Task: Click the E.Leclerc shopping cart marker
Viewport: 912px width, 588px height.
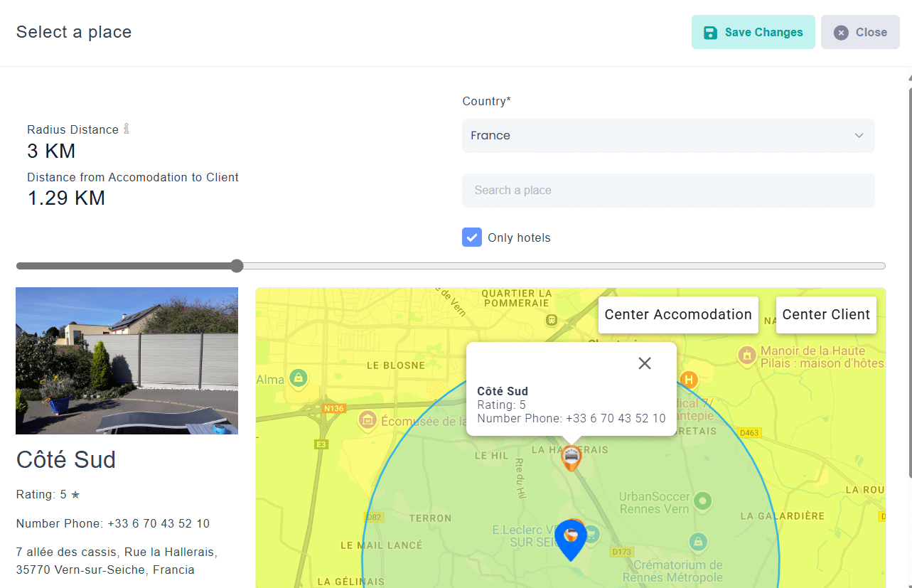Action: [x=591, y=534]
